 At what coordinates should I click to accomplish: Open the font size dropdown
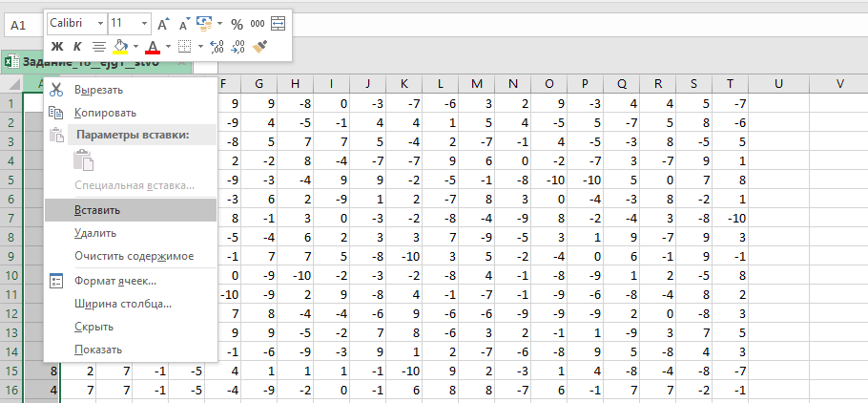143,23
